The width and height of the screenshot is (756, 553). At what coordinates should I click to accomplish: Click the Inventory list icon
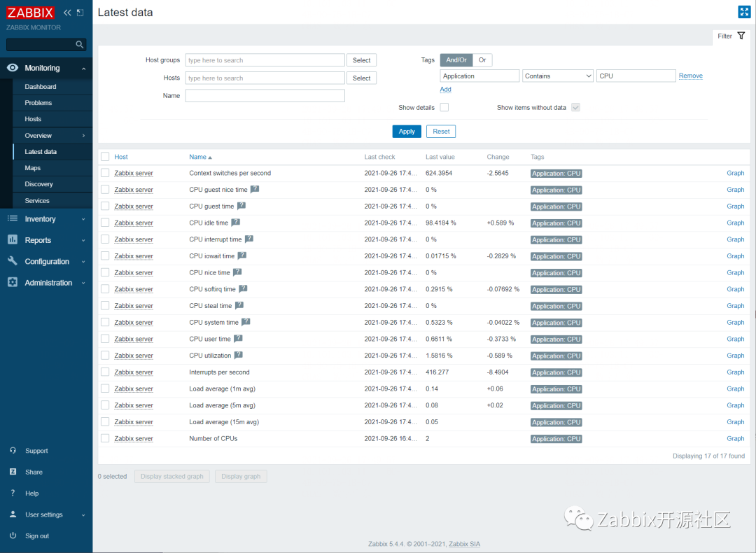13,219
